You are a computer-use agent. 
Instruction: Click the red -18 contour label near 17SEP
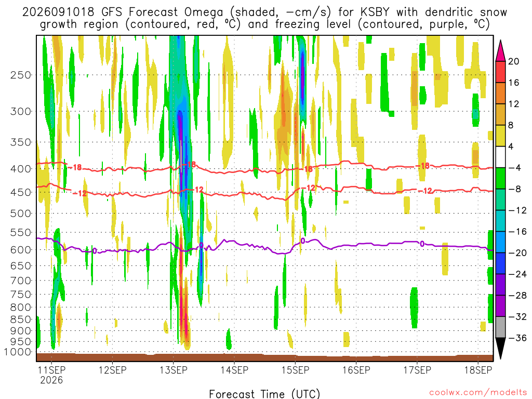pos(423,166)
